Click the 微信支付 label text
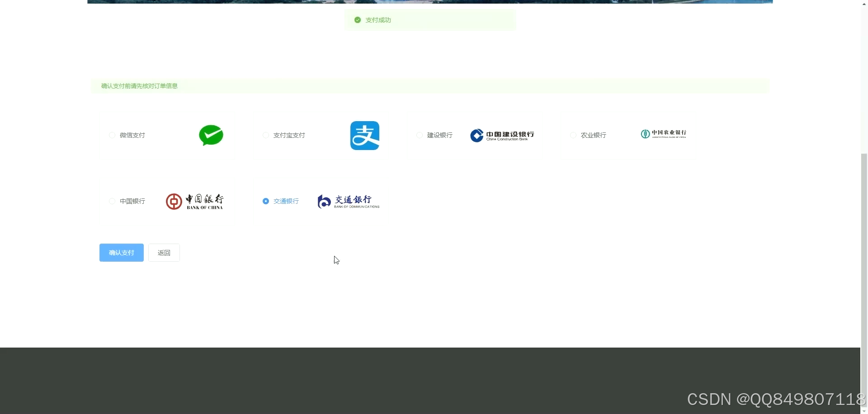 132,135
